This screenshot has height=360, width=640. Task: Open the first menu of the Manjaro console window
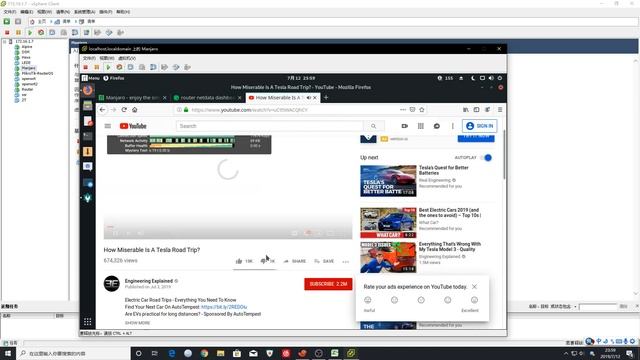tap(89, 58)
